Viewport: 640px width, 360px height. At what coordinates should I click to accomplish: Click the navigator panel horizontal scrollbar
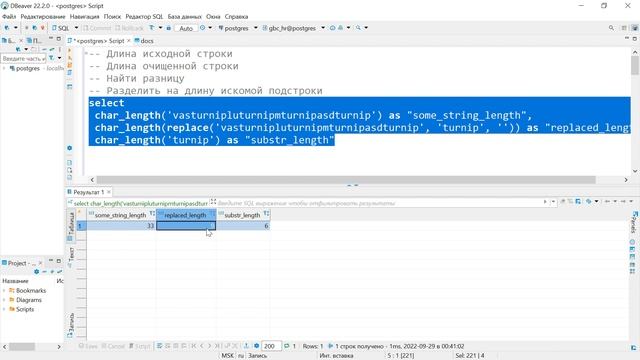[22, 347]
